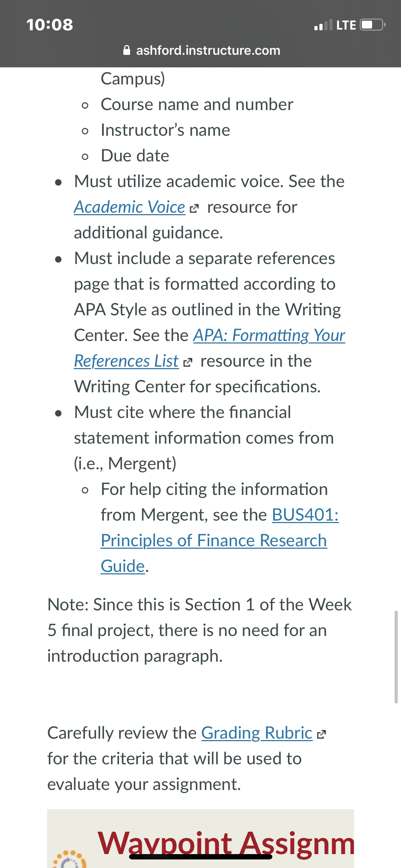Screen dimensions: 401x868
Task: Open APA: Formatting Your link text
Action: tap(269, 336)
